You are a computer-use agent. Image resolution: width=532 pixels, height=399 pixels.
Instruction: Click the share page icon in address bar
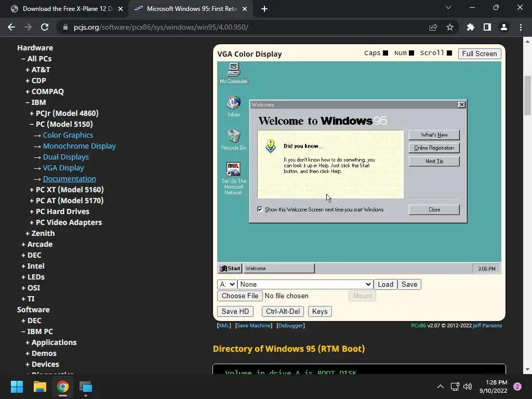(x=433, y=27)
